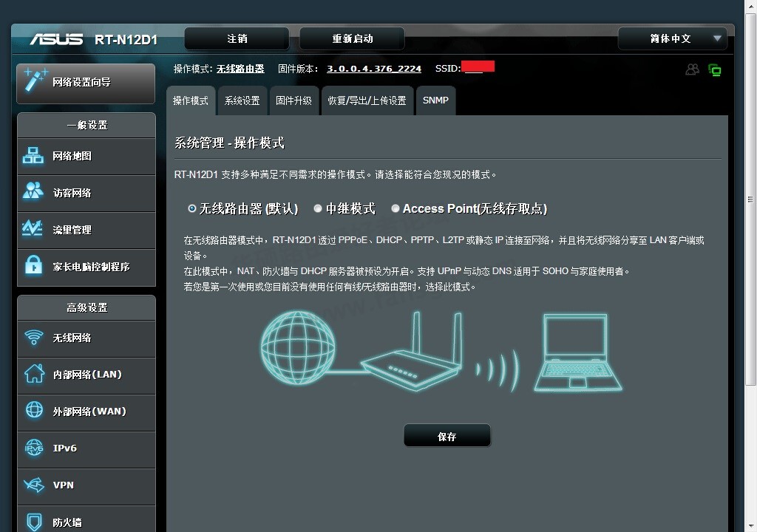Open 无线网络 settings menu item

click(86, 338)
